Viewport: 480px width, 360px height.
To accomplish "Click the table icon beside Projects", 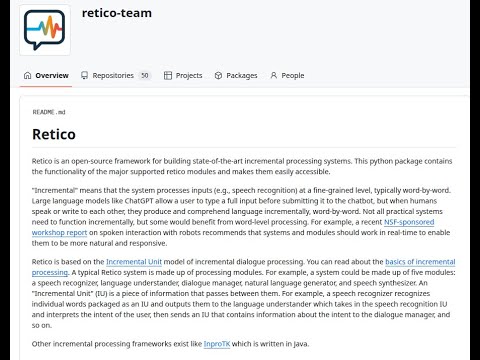I will (168, 76).
